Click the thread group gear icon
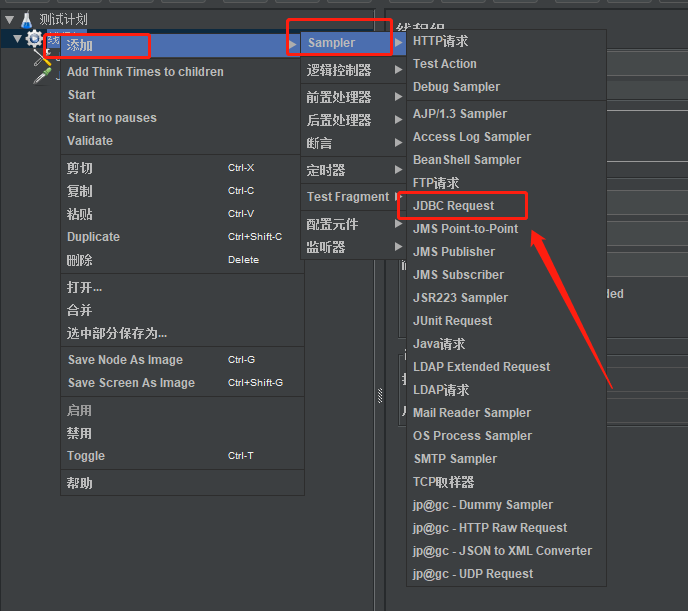Screen dimensions: 688x611 (34, 39)
